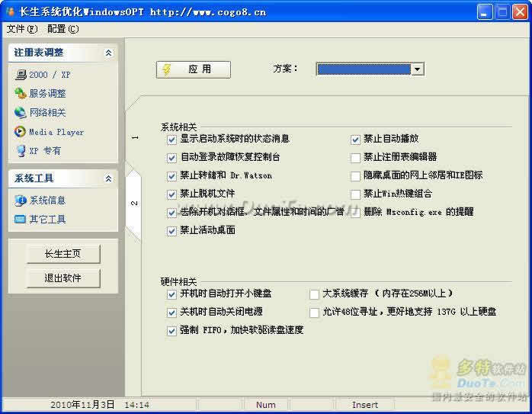Open the 配置(C) menu
The image size is (532, 414).
[63, 29]
